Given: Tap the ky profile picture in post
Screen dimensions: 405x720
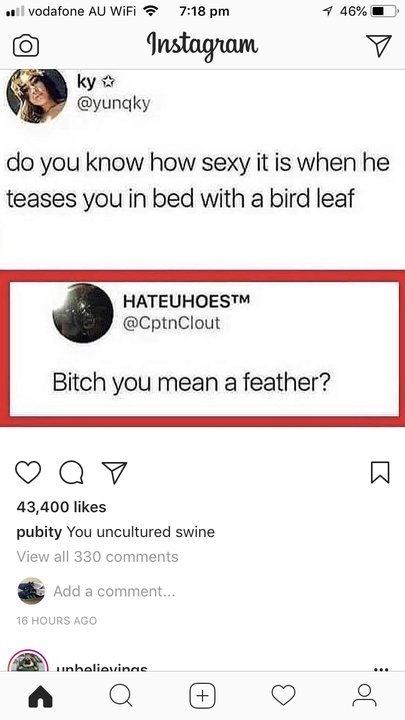Looking at the screenshot, I should point(37,95).
